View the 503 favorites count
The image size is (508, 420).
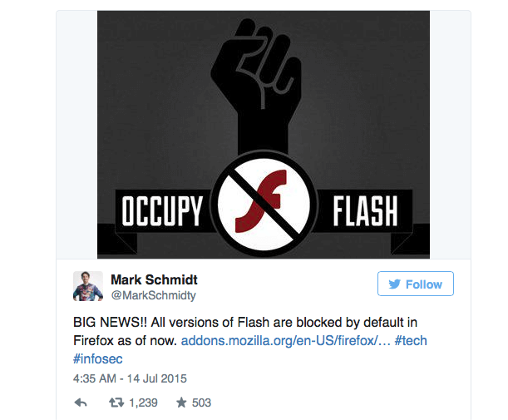pos(201,403)
